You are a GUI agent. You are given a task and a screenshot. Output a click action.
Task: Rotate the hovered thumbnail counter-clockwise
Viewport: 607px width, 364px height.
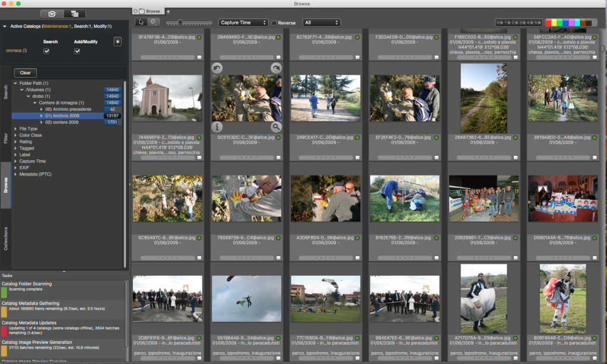217,68
